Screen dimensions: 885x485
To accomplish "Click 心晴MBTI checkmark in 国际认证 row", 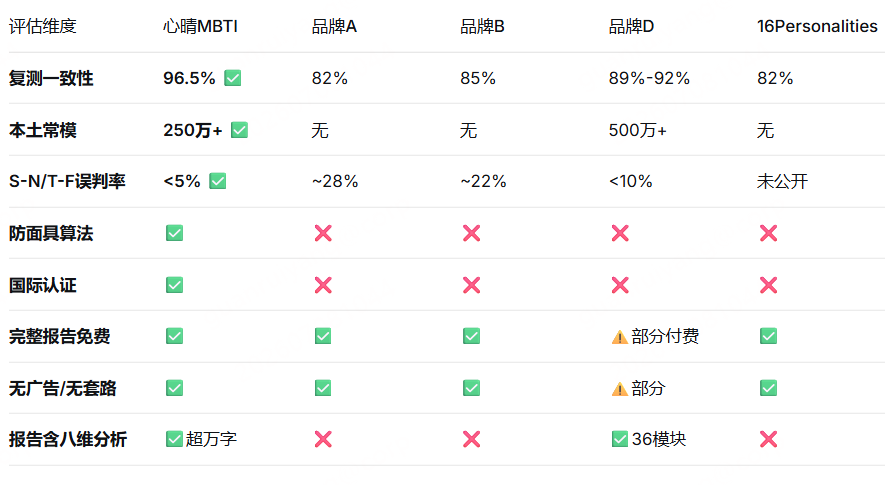I will click(x=174, y=285).
